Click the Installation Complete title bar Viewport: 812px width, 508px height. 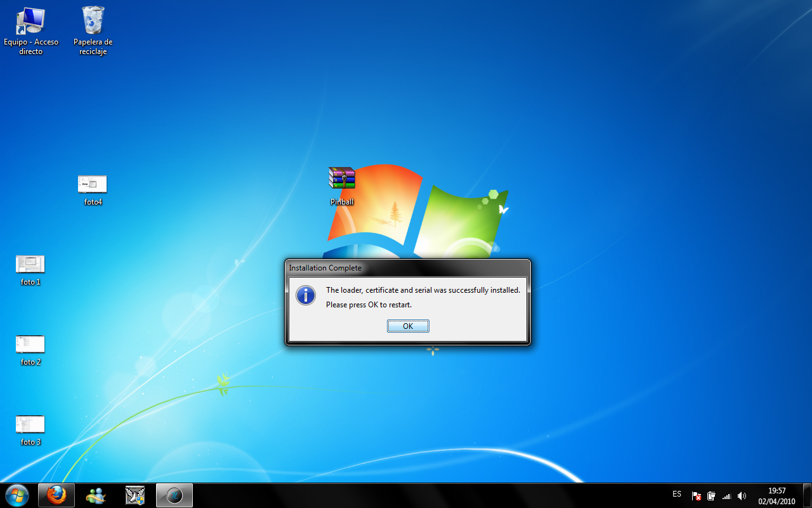pos(407,268)
